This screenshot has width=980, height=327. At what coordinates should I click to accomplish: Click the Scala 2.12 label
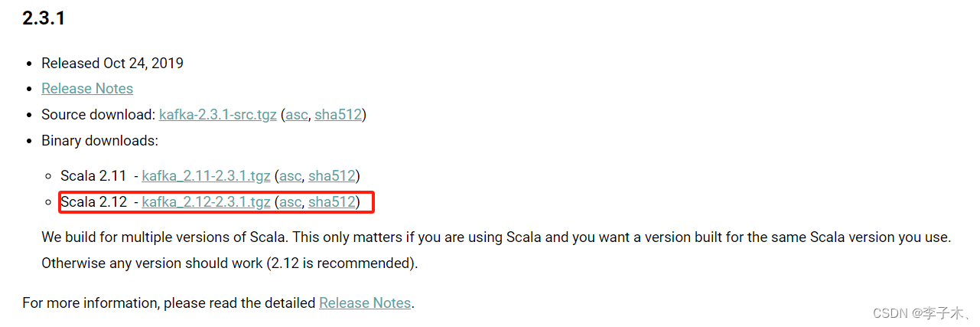coord(93,202)
